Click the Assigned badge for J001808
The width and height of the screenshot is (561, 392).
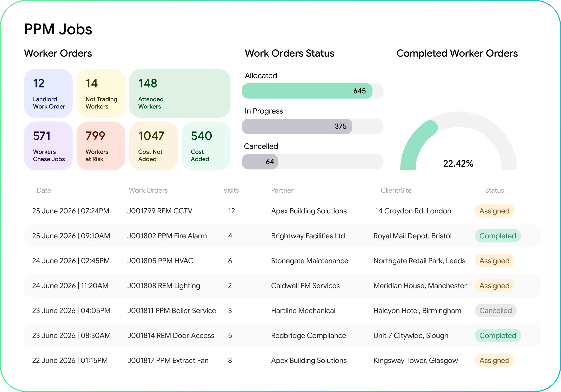495,286
